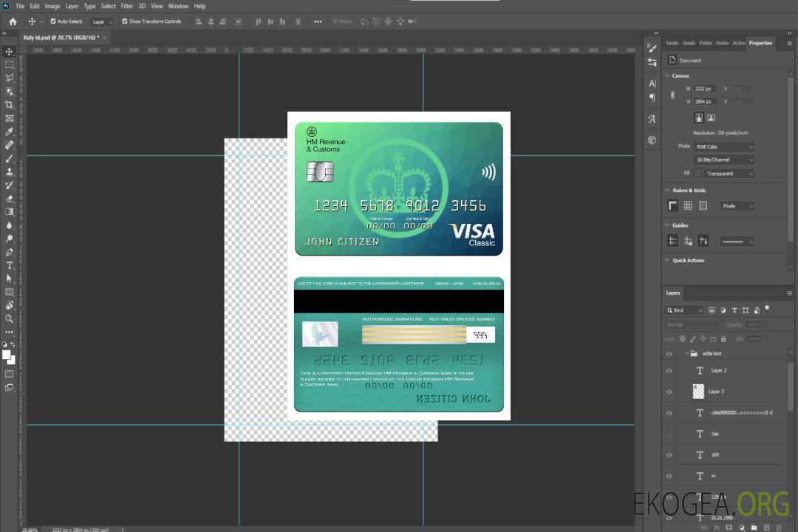The height and width of the screenshot is (532, 798).
Task: Select the Hand tool
Action: [9, 305]
